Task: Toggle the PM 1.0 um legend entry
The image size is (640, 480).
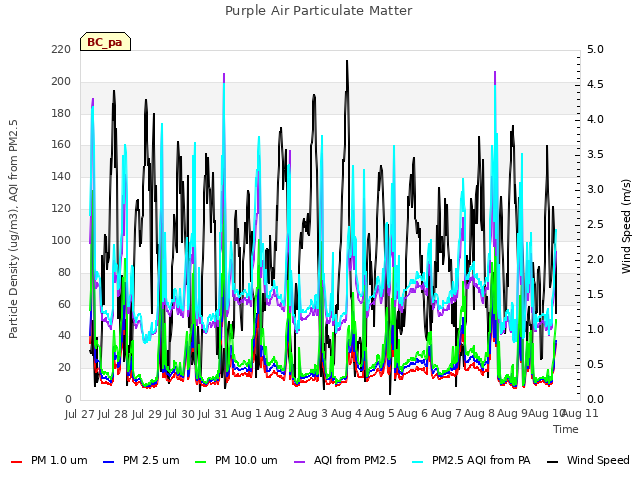Action: click(49, 460)
